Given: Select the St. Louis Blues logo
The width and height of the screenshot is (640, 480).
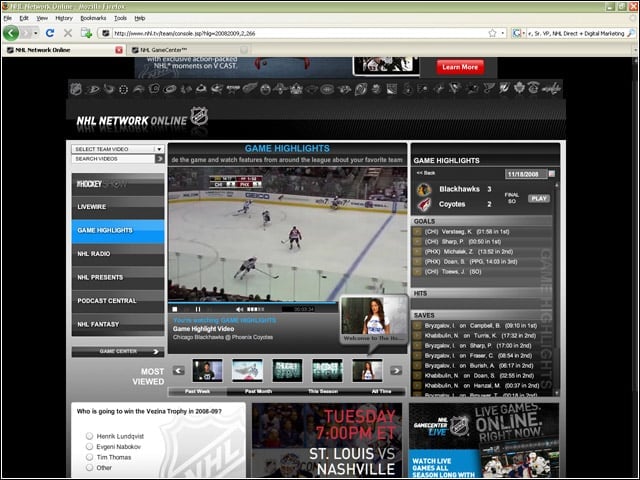Looking at the screenshot, I should pos(488,89).
